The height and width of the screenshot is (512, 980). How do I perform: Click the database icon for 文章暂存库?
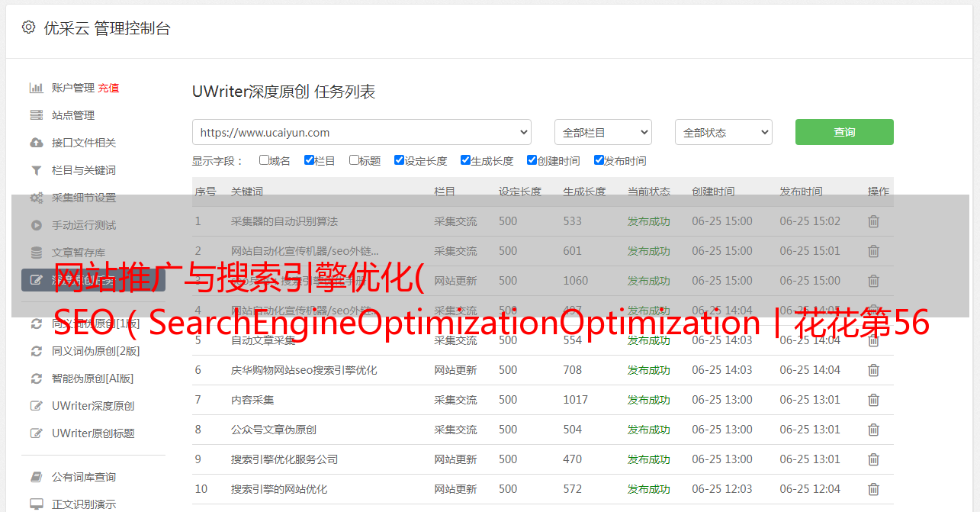36,253
